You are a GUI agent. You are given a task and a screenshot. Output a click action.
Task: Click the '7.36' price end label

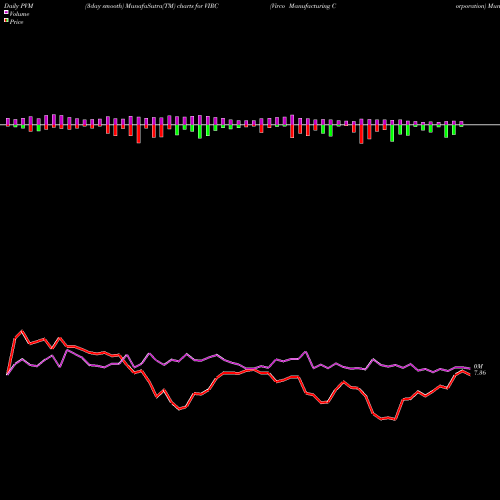[x=480, y=373]
